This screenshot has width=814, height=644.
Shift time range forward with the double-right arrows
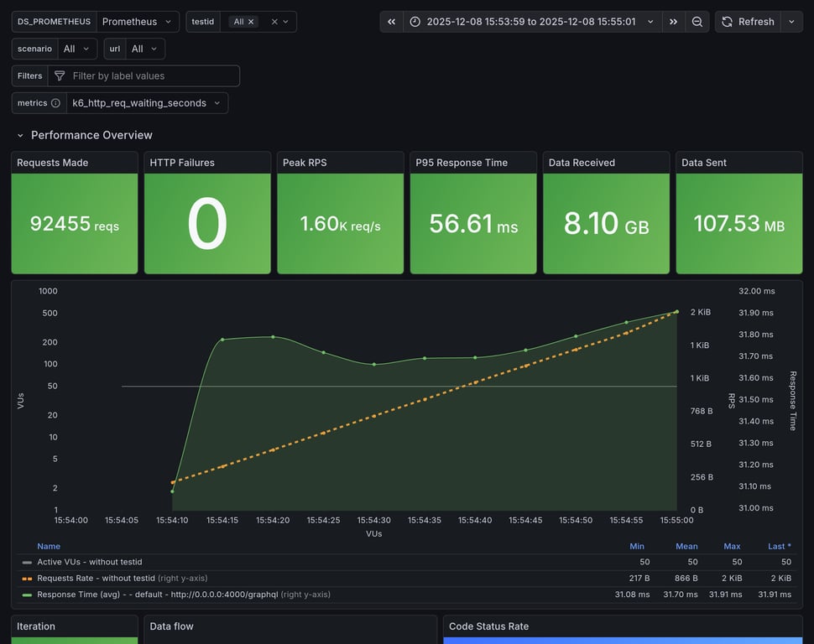pyautogui.click(x=672, y=21)
